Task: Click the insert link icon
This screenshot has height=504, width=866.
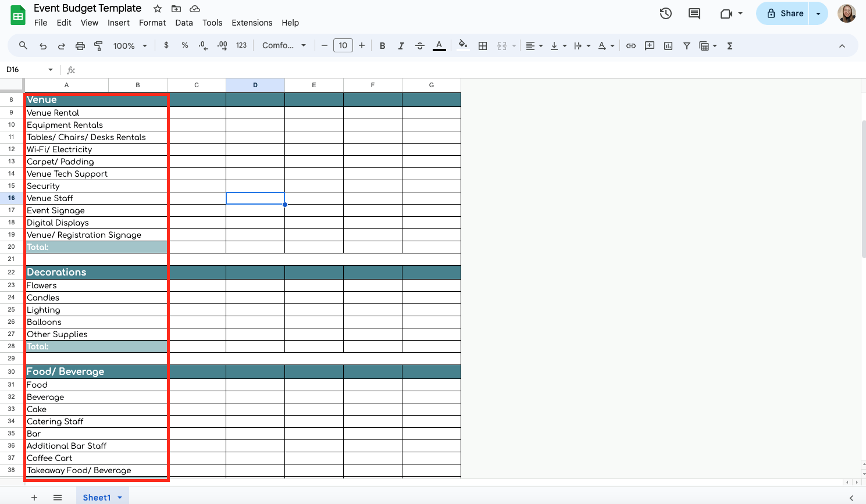Action: pos(630,46)
